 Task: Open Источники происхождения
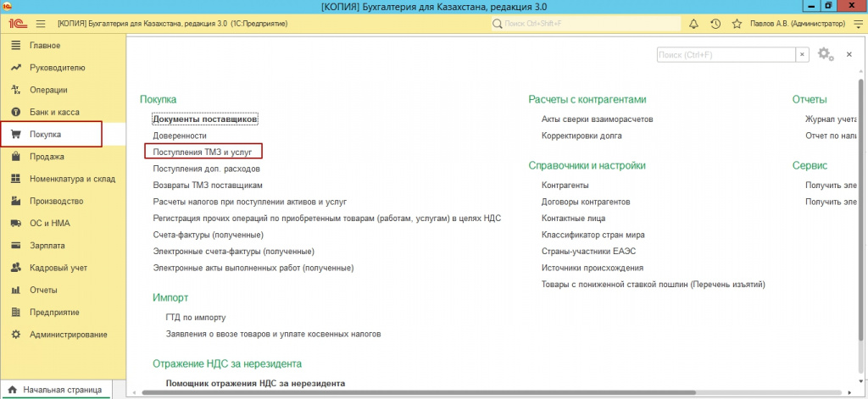click(593, 269)
